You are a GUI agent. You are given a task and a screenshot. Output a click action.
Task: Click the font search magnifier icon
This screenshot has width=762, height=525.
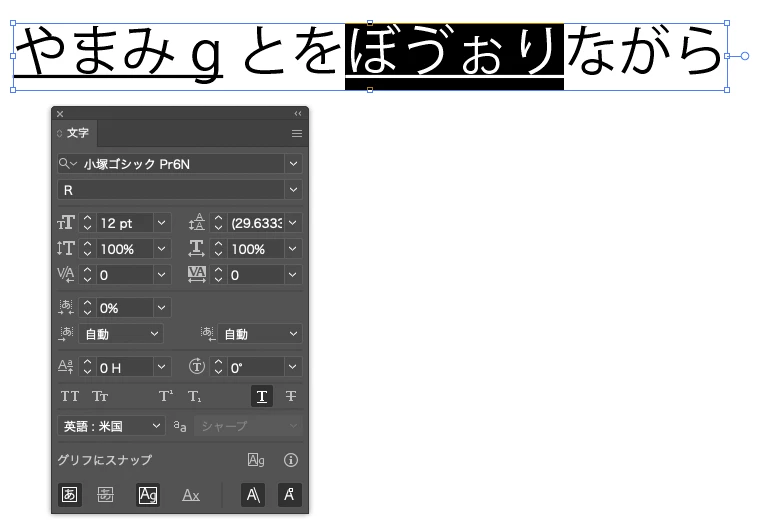pyautogui.click(x=67, y=164)
